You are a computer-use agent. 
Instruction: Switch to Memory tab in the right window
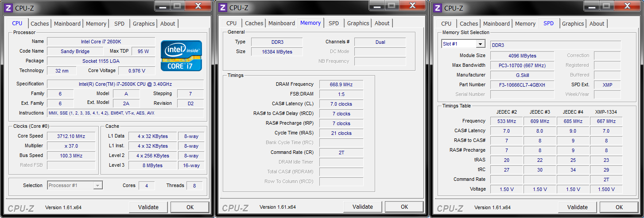coord(525,24)
